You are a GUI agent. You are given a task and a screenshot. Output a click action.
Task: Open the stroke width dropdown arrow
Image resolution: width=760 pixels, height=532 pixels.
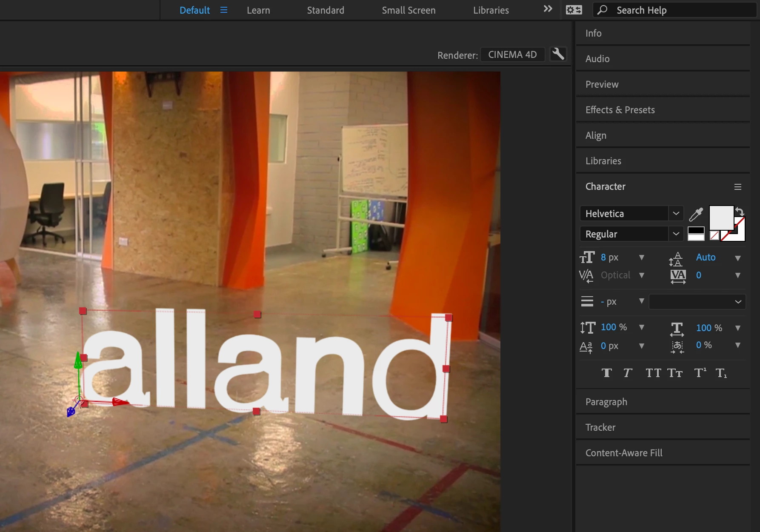(x=642, y=301)
